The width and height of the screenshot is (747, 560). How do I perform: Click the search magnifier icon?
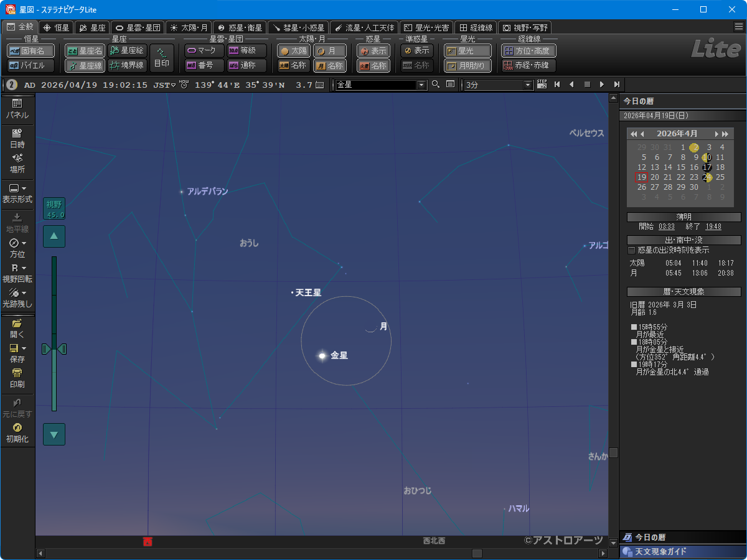click(436, 85)
